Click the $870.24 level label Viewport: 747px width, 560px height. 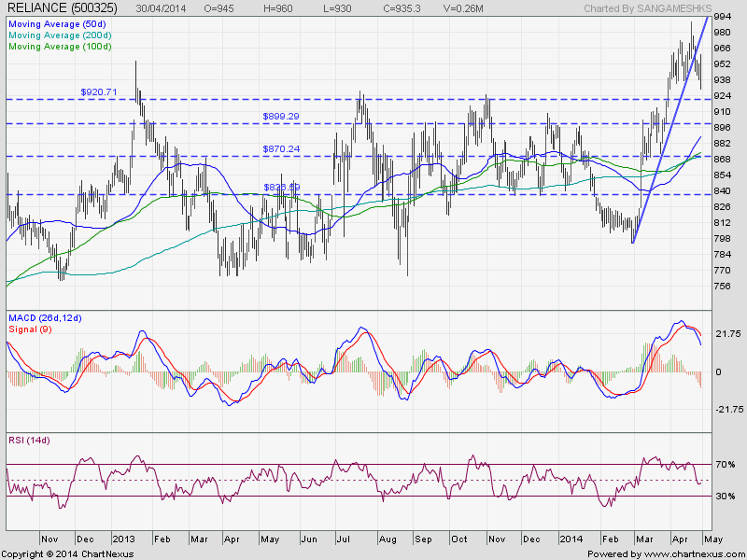pos(281,149)
